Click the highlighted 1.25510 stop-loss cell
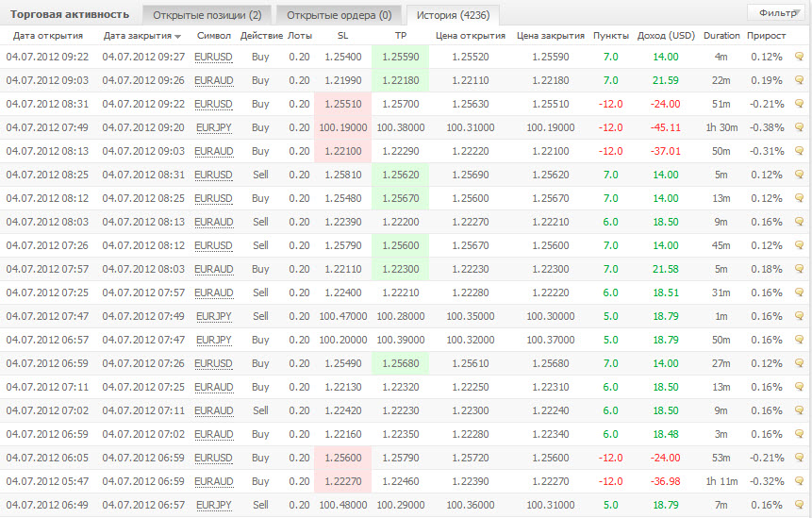 click(343, 104)
